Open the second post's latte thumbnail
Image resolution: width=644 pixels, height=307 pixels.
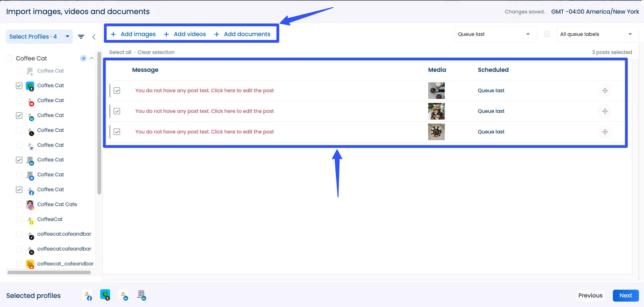(436, 111)
